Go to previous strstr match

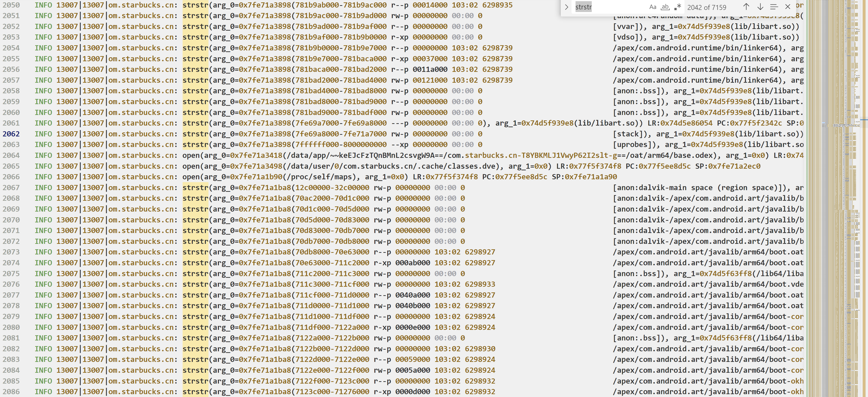click(746, 7)
